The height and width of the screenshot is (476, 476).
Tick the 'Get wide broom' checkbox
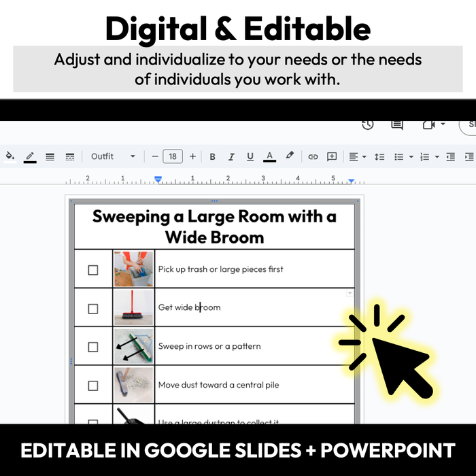pyautogui.click(x=93, y=308)
